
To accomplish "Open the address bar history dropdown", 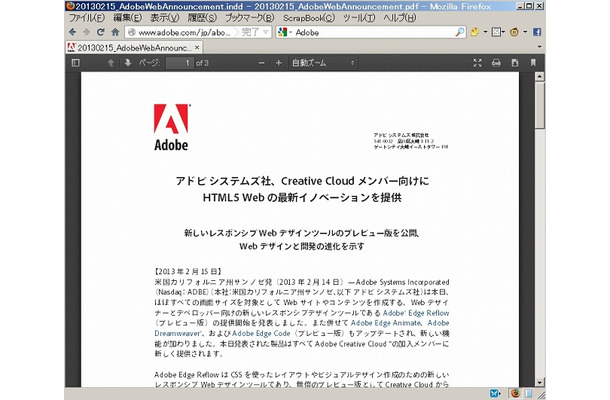I will 266,32.
